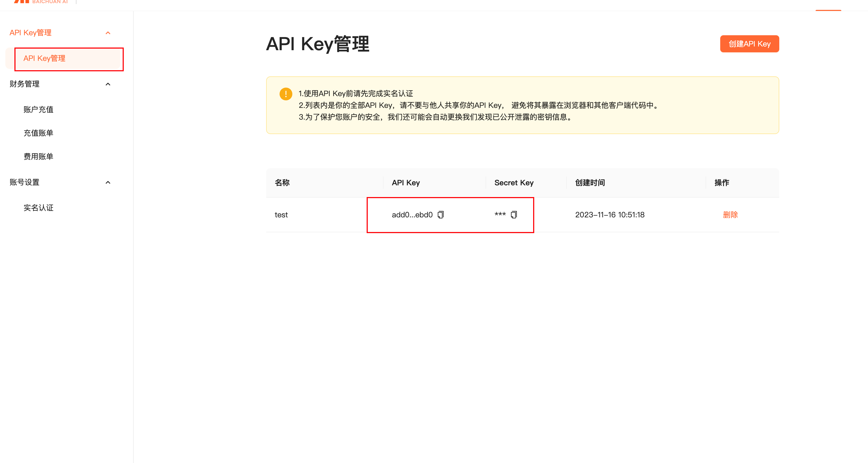The height and width of the screenshot is (463, 868).
Task: Click the 财务管理 group label
Action: pyautogui.click(x=25, y=84)
